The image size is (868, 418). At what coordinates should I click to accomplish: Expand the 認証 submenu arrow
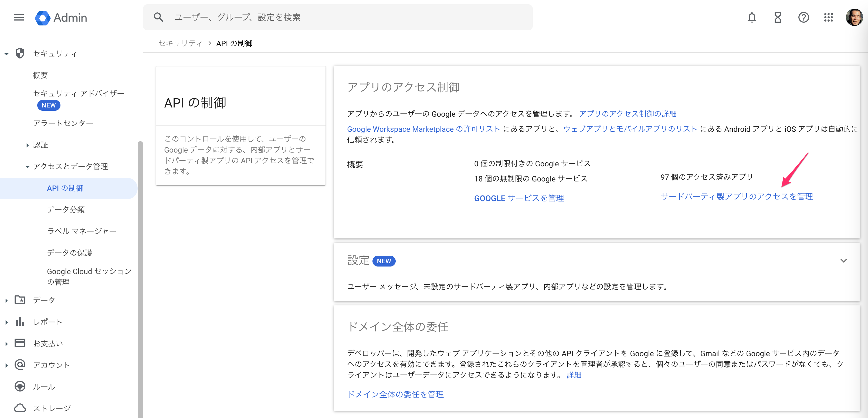coord(28,145)
